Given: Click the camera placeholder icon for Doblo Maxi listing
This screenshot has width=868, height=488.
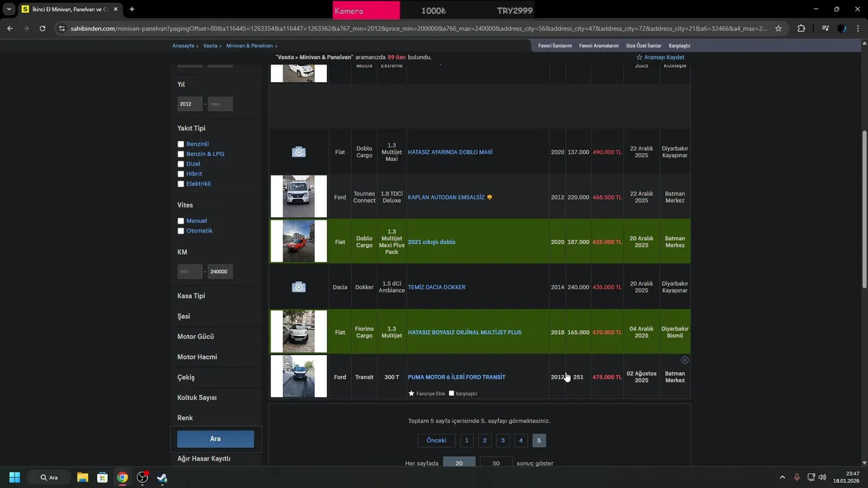Looking at the screenshot, I should point(298,152).
